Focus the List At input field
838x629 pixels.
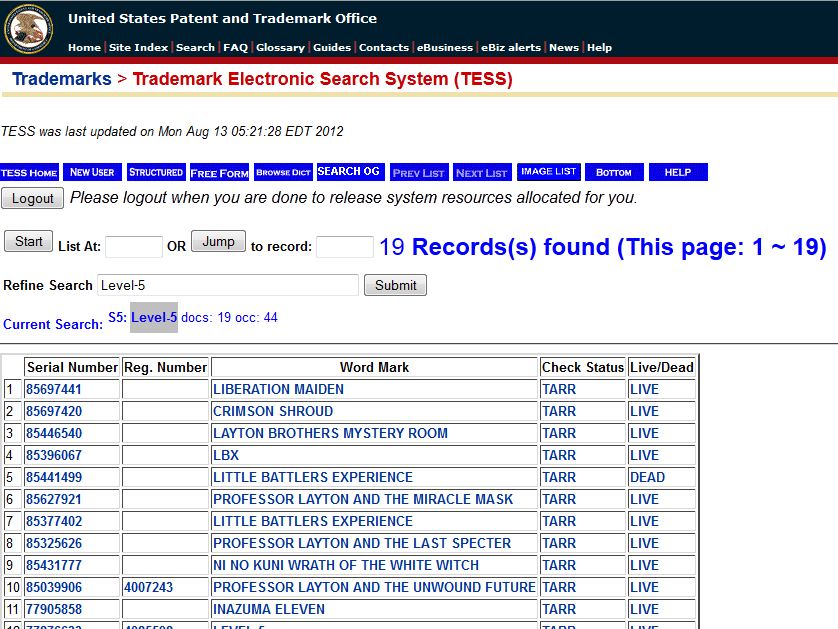[x=134, y=247]
